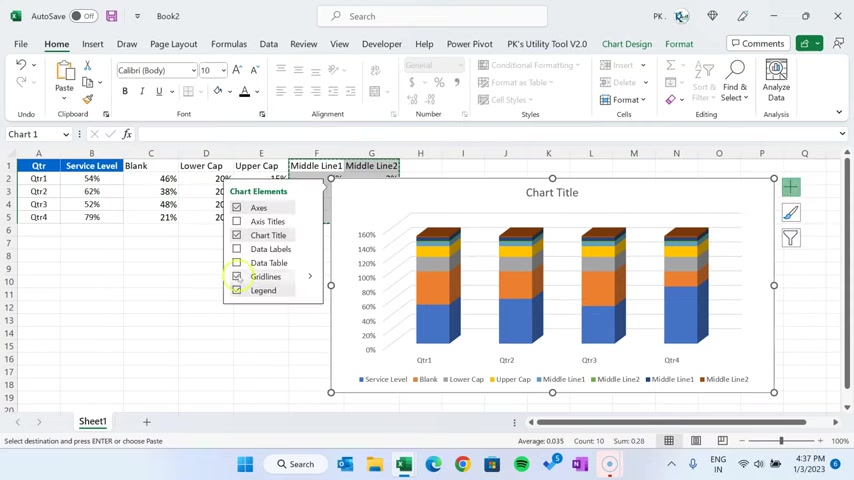The image size is (854, 480).
Task: Click the chart title text
Action: 552,192
